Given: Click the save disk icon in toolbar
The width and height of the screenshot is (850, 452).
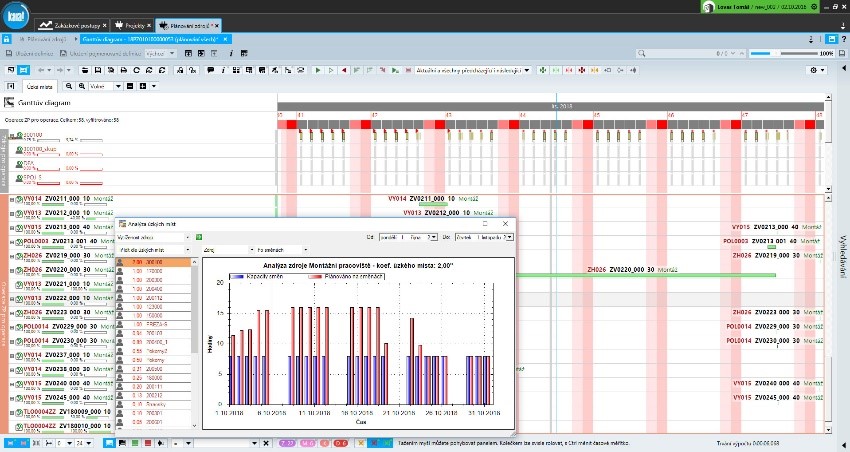Looking at the screenshot, I should [98, 70].
